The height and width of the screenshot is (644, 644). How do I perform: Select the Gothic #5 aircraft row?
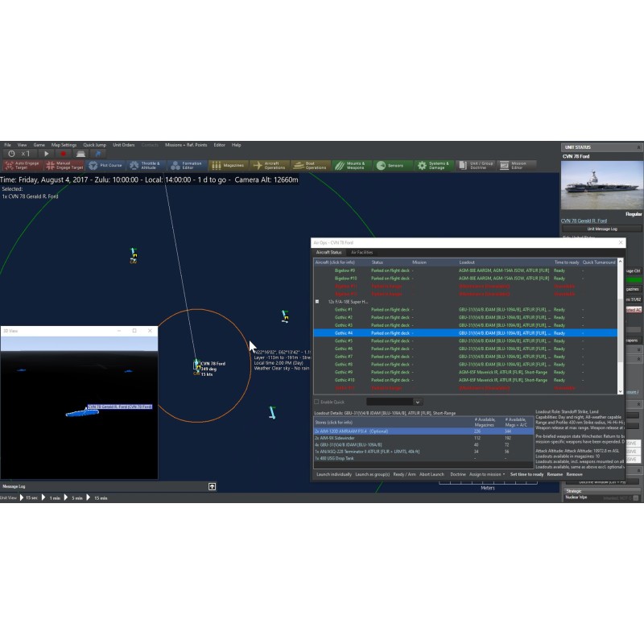tap(344, 341)
